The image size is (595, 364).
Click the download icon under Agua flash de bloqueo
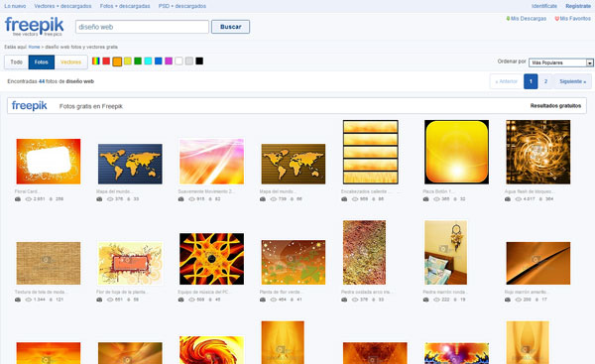pos(540,199)
